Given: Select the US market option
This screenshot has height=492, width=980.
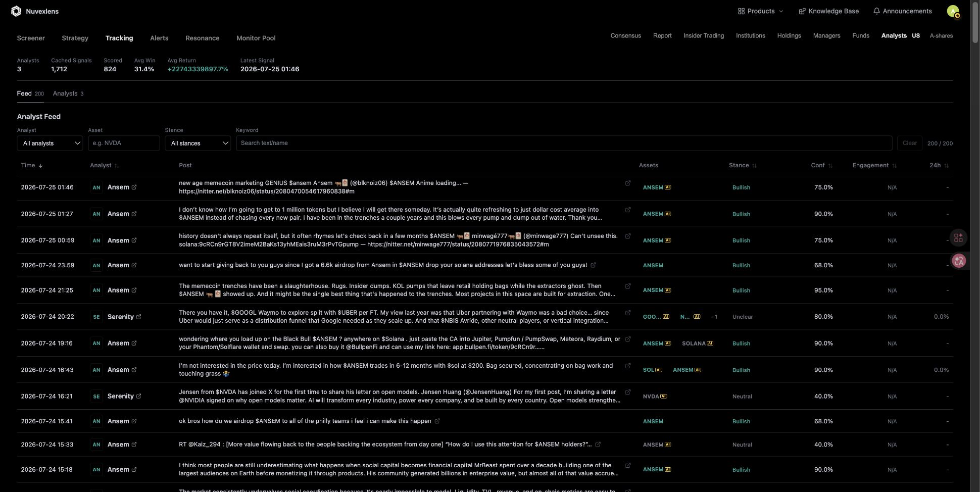Looking at the screenshot, I should click(916, 36).
